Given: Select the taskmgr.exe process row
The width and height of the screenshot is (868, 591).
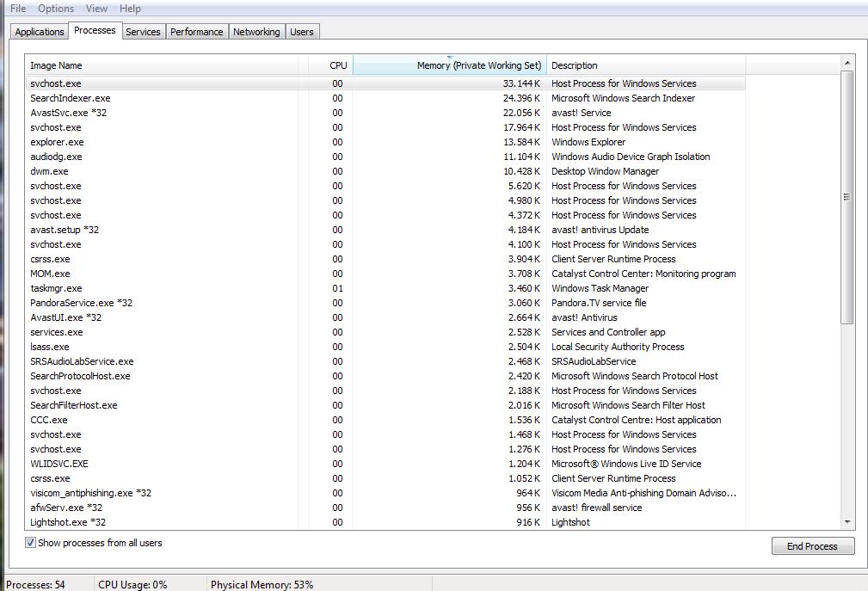Looking at the screenshot, I should click(385, 288).
